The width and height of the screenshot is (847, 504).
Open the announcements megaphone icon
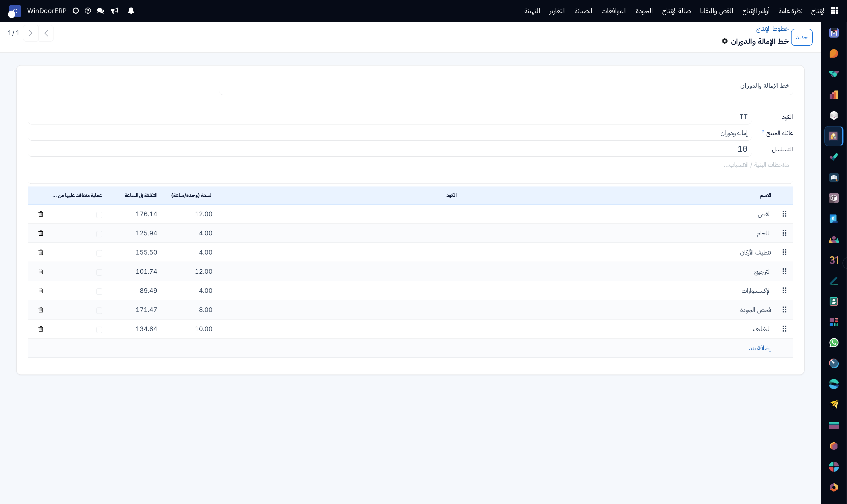pyautogui.click(x=114, y=11)
